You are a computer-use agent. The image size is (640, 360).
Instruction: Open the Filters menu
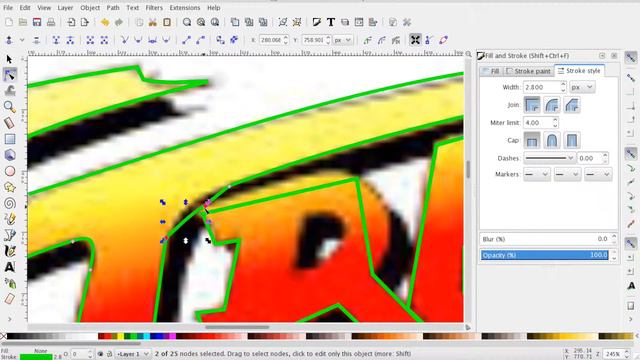154,8
